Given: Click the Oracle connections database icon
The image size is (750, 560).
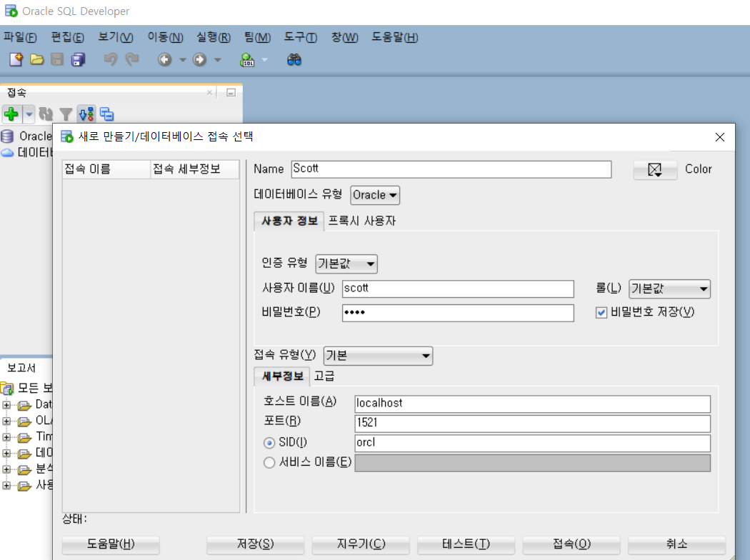Looking at the screenshot, I should 7,136.
